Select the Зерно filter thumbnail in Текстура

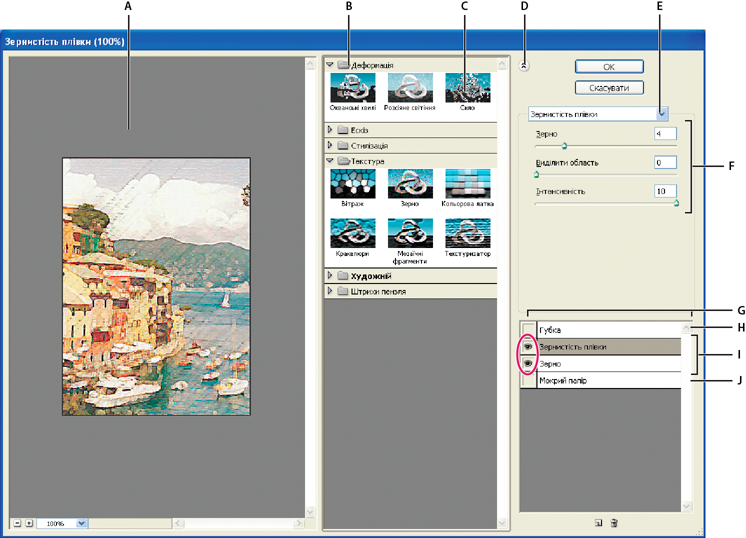coord(410,184)
